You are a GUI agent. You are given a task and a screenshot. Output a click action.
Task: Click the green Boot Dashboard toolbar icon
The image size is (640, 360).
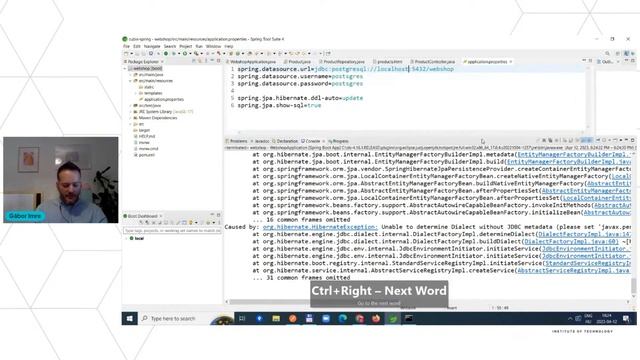pos(166,53)
